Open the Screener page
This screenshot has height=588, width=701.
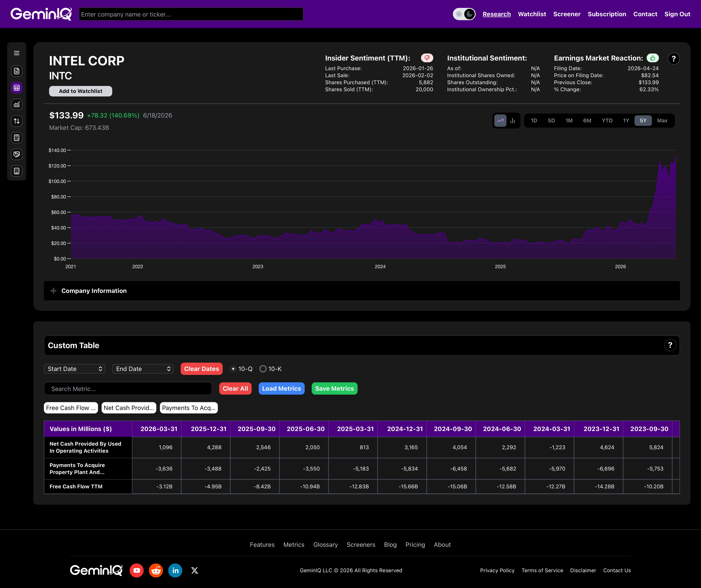(x=567, y=14)
